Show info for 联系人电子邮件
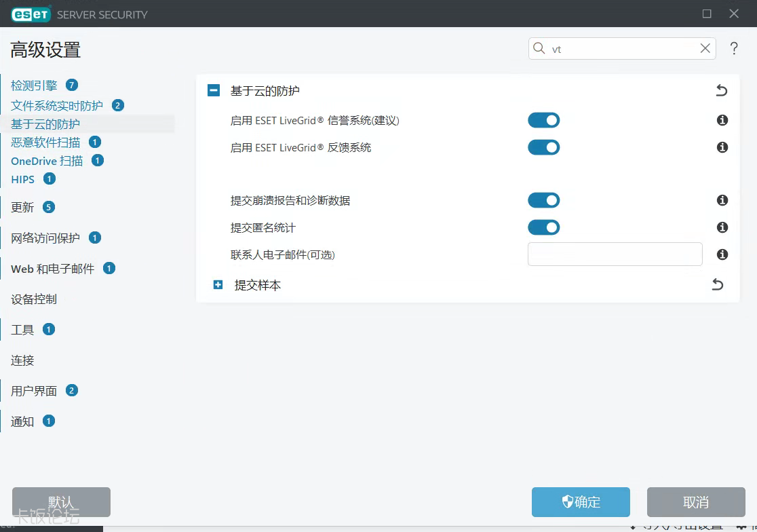Screen dimensions: 757x532 722,254
